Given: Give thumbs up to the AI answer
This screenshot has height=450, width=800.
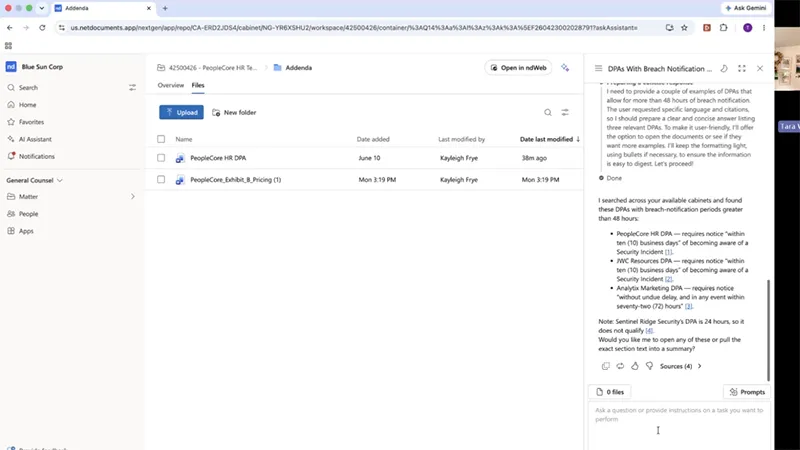Looking at the screenshot, I should tap(635, 366).
